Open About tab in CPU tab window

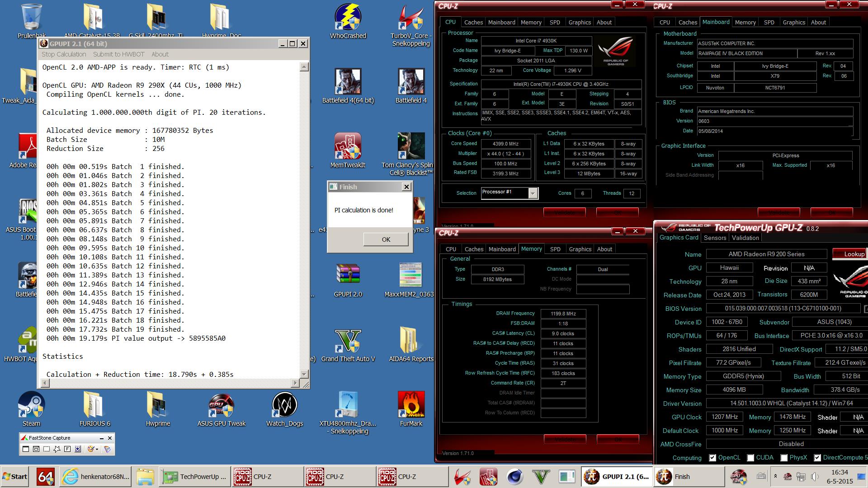click(604, 22)
